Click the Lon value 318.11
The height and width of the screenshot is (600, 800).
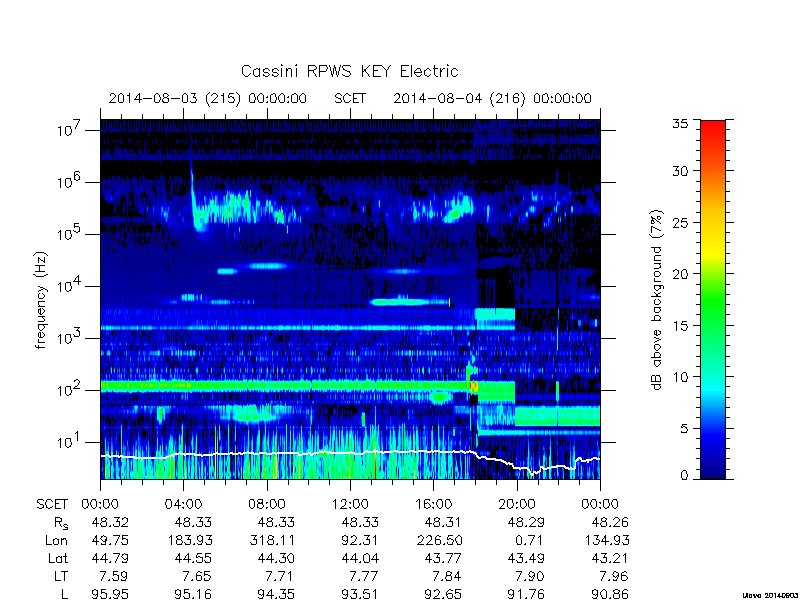[x=273, y=540]
